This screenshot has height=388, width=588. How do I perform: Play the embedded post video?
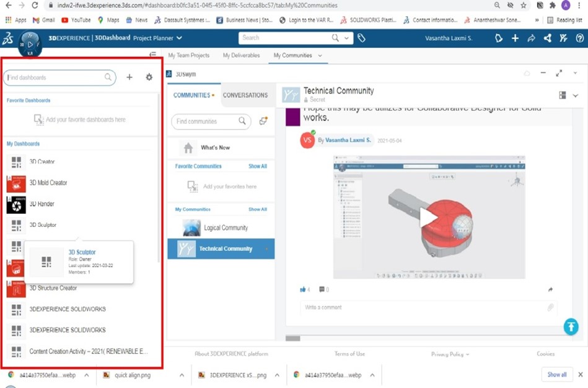428,217
